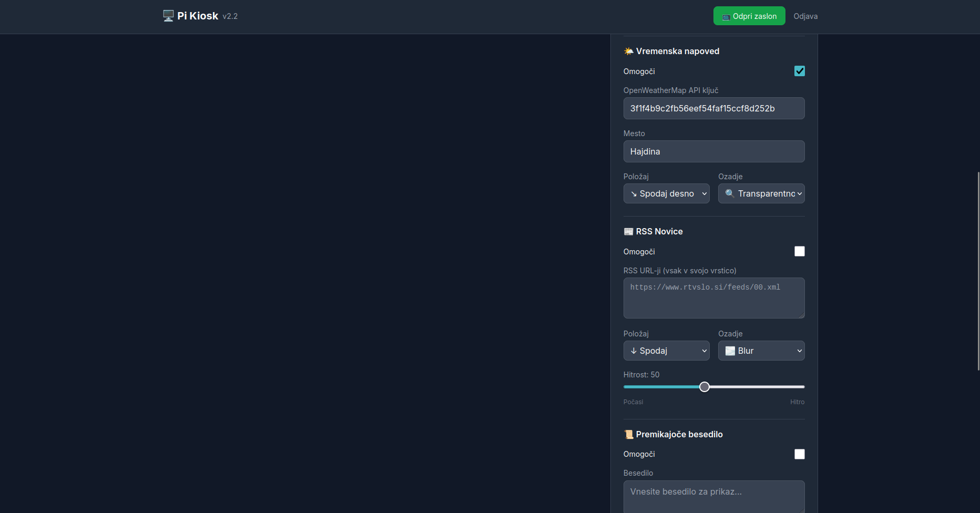Click the OpenWeatherMap API ključ field
This screenshot has width=980, height=513.
coord(713,108)
